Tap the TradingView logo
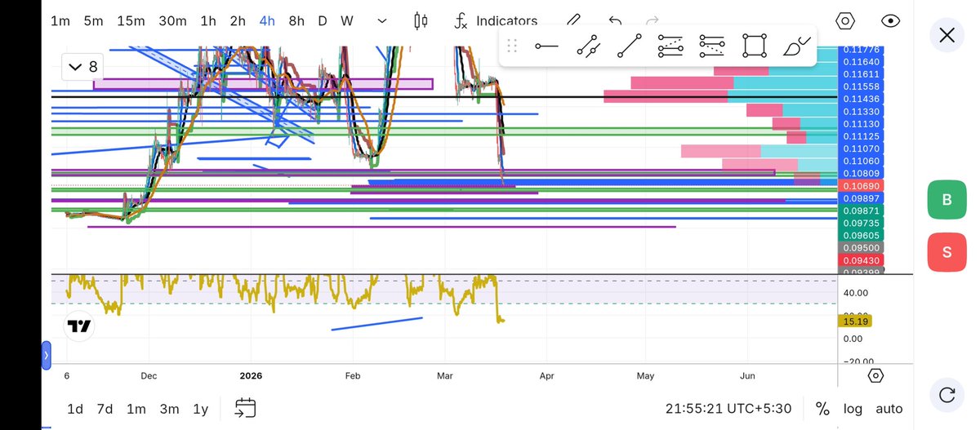Image resolution: width=980 pixels, height=430 pixels. (79, 326)
